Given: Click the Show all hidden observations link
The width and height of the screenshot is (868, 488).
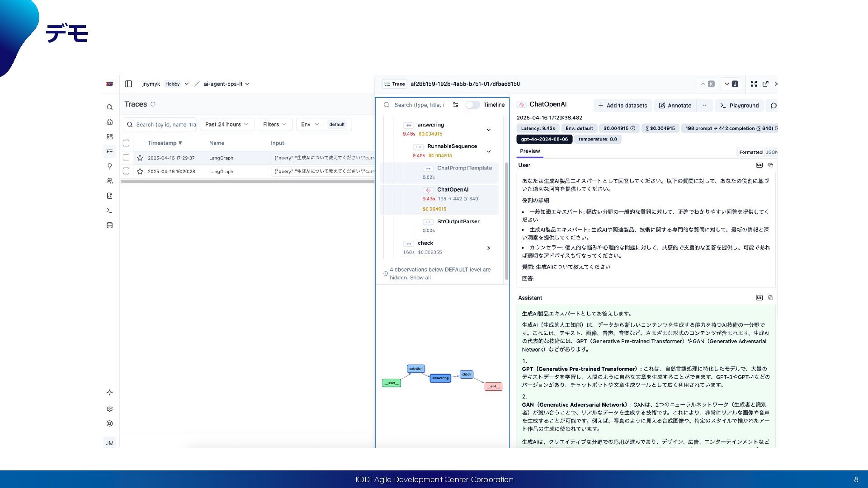Looking at the screenshot, I should 420,278.
